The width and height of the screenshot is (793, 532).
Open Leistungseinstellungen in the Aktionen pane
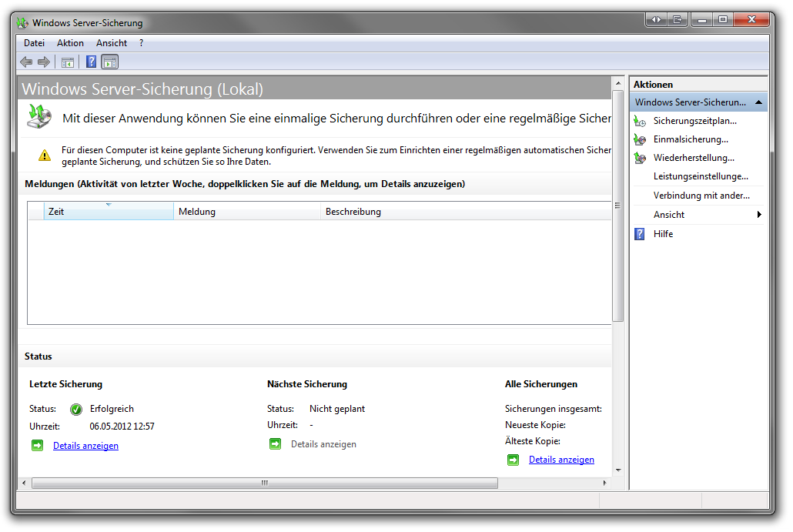coord(700,176)
